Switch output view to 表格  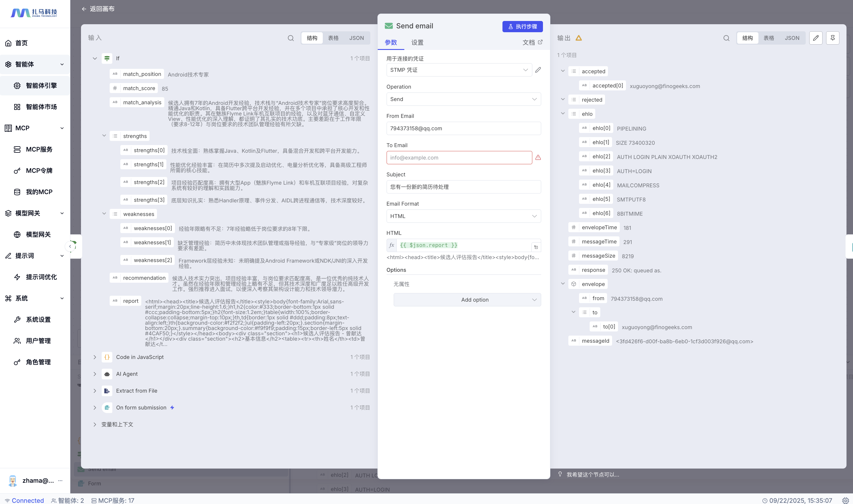tap(768, 38)
